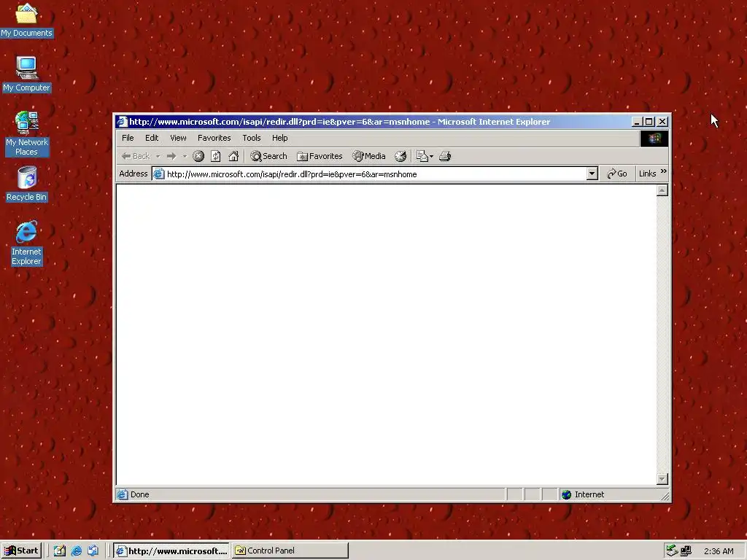Screen dimensions: 747x560
Task: Switch to the Control Panel taskbar button
Action: [290, 551]
